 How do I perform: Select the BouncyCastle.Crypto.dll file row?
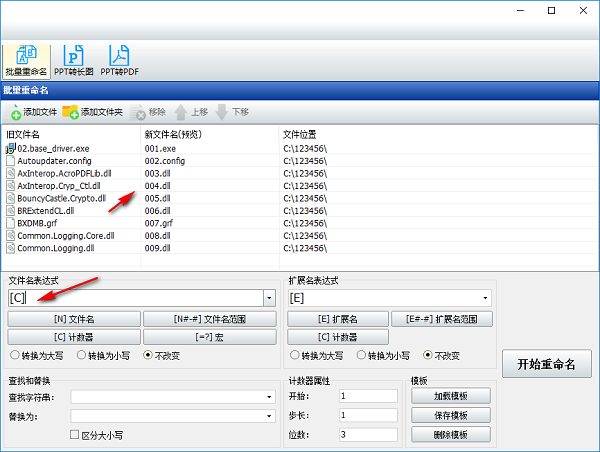pyautogui.click(x=60, y=198)
